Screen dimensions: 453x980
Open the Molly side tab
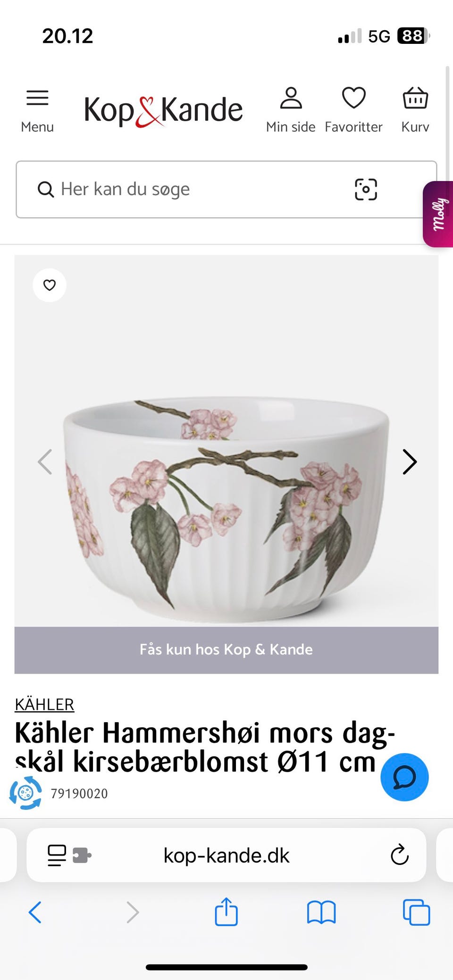(x=438, y=214)
